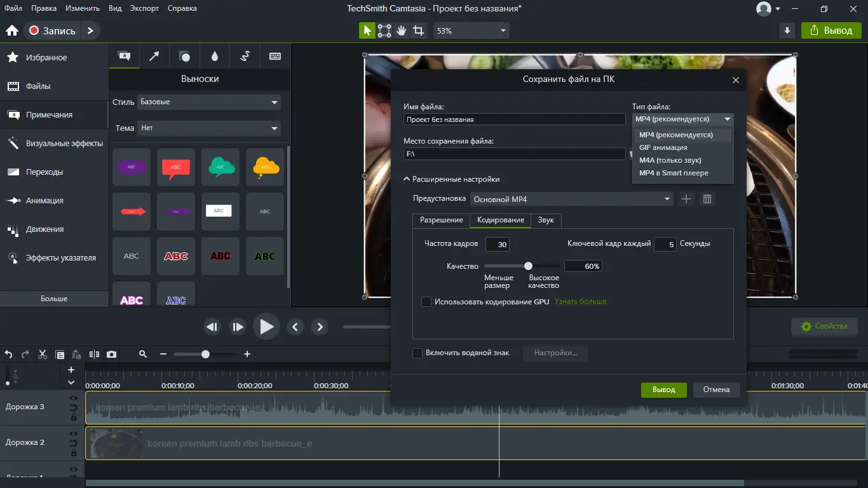Image resolution: width=868 pixels, height=488 pixels.
Task: Go to Camtasia home screen
Action: [11, 30]
